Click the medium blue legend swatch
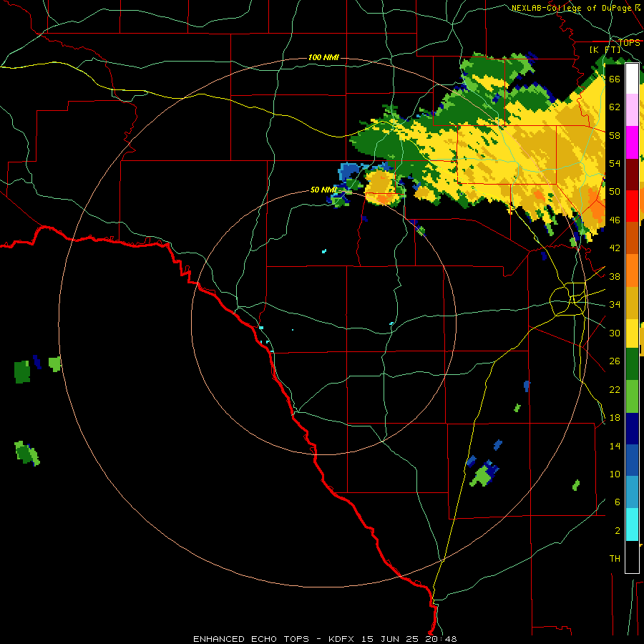This screenshot has height=644, width=644. coord(632,460)
